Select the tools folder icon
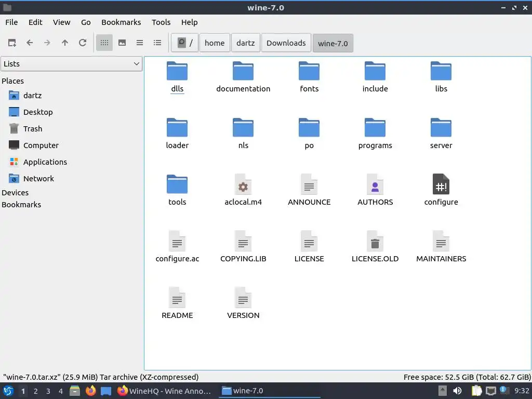 click(177, 184)
